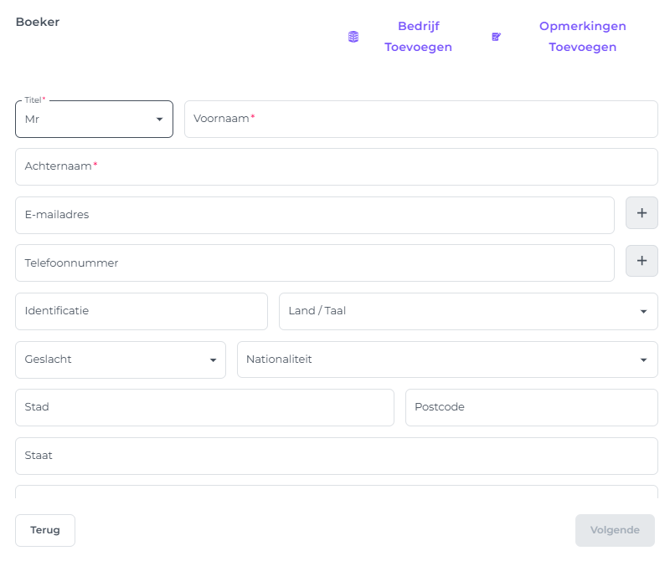Viewport: 670px width, 566px height.
Task: Open the Titel dropdown showing Mr
Action: click(94, 119)
